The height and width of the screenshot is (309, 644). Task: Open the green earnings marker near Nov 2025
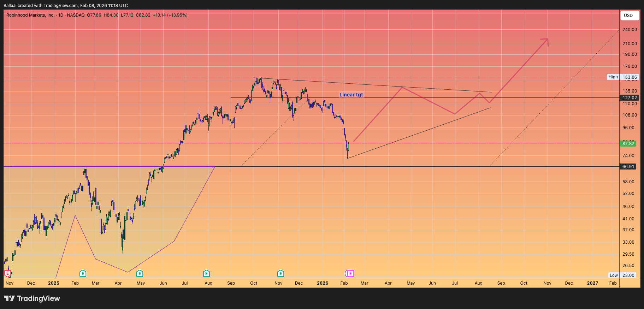click(x=280, y=273)
